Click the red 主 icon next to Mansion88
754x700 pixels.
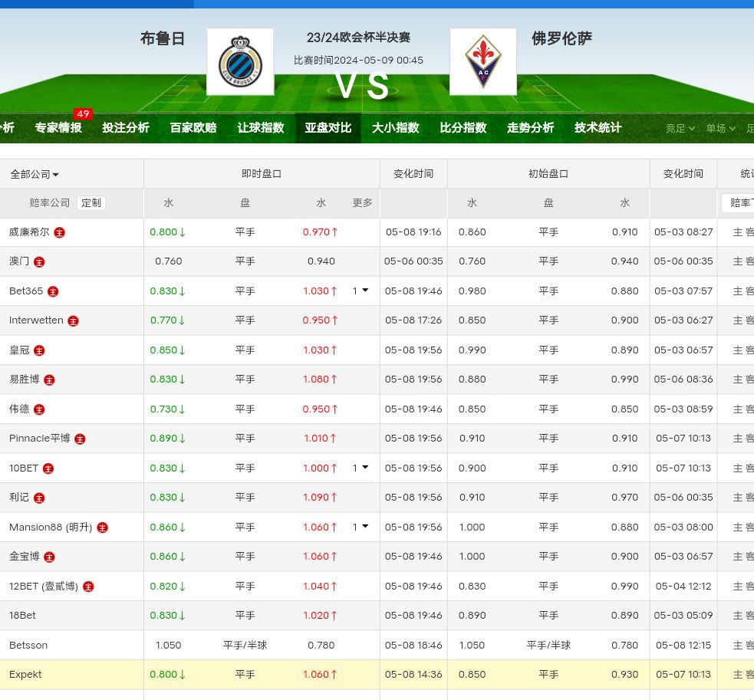102,527
